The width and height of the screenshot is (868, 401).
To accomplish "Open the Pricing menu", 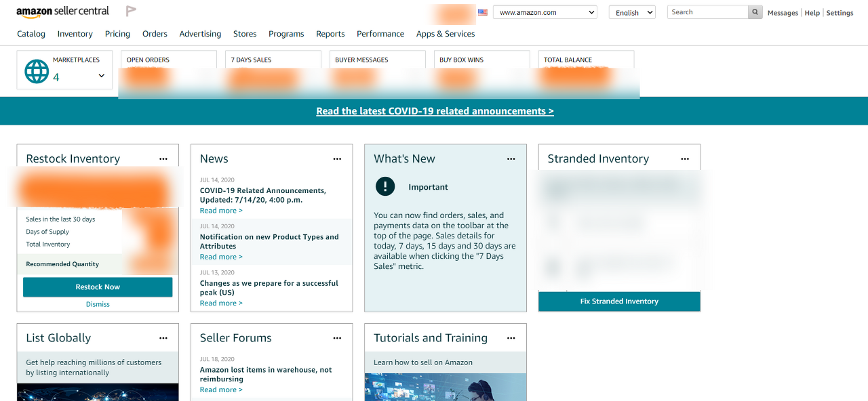I will 117,34.
